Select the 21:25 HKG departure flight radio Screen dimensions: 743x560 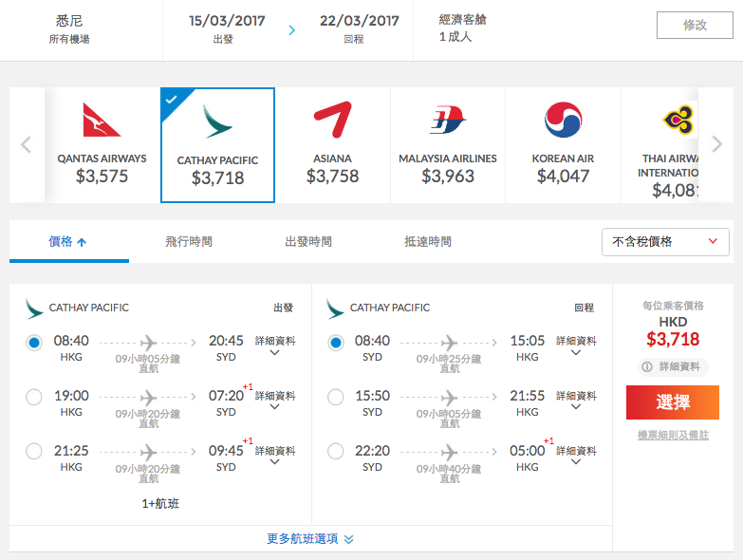34,451
